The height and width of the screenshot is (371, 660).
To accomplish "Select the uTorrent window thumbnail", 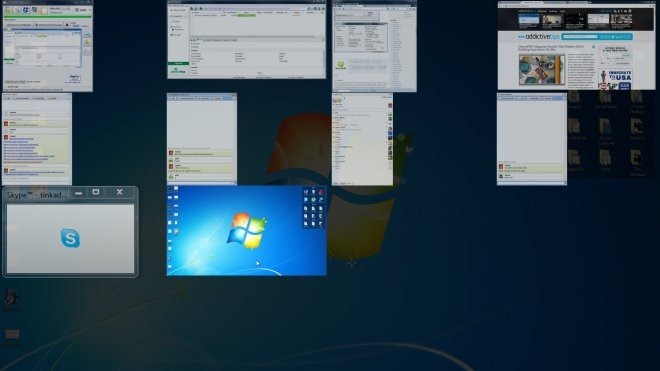I will [x=246, y=40].
